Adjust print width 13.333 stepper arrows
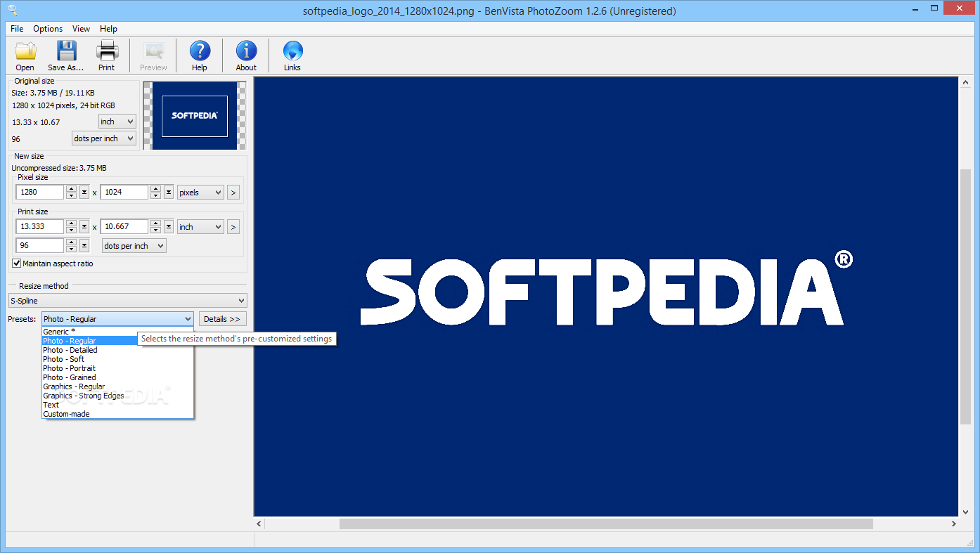This screenshot has height=553, width=980. click(71, 227)
